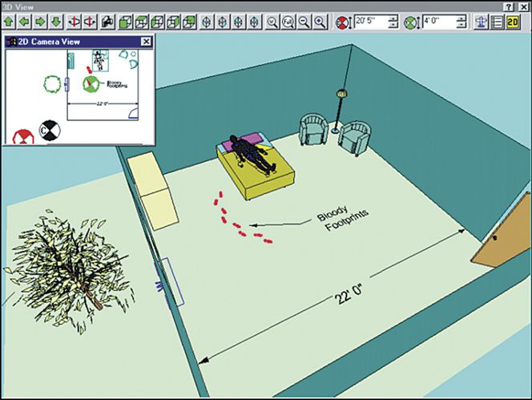This screenshot has height=400, width=532.
Task: Click the black and white camera marker labeled C
Action: 50,131
